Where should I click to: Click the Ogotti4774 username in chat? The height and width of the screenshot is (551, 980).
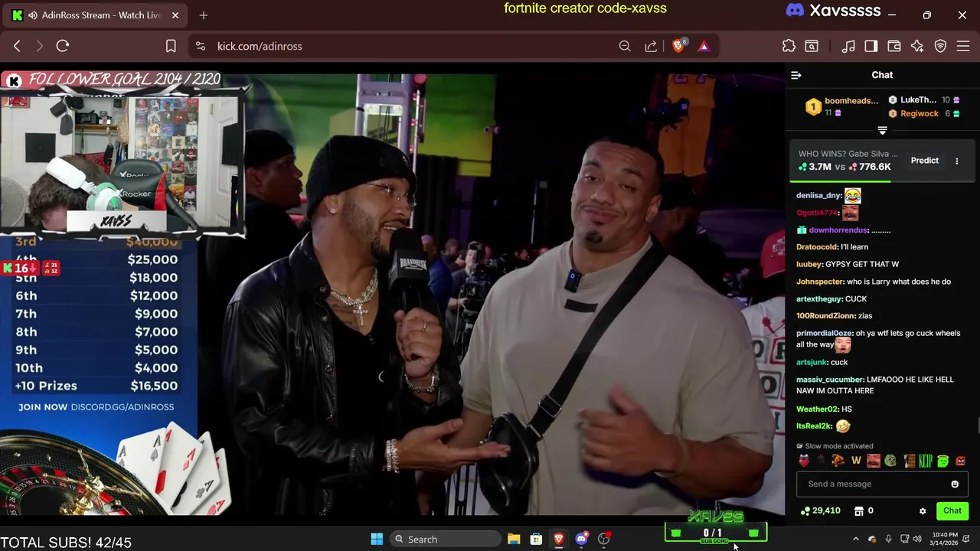pos(817,213)
